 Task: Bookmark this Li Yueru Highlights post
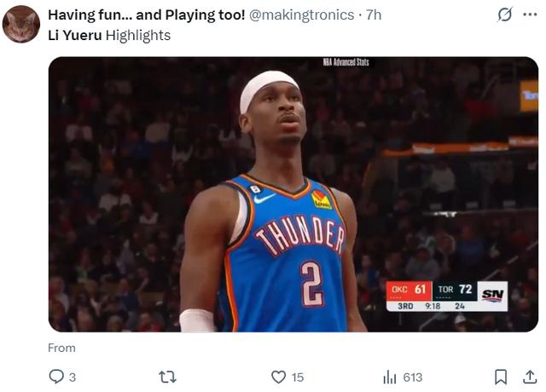tap(502, 377)
